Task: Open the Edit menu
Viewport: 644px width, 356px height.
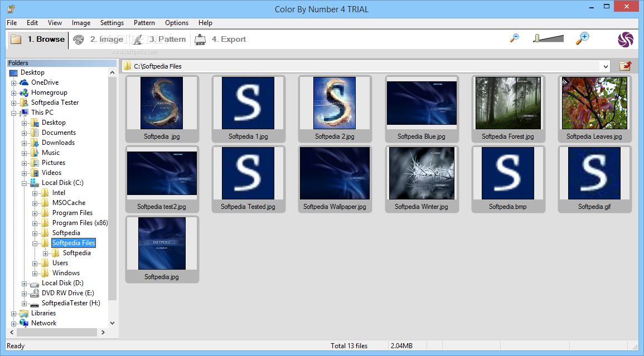Action: [x=32, y=23]
